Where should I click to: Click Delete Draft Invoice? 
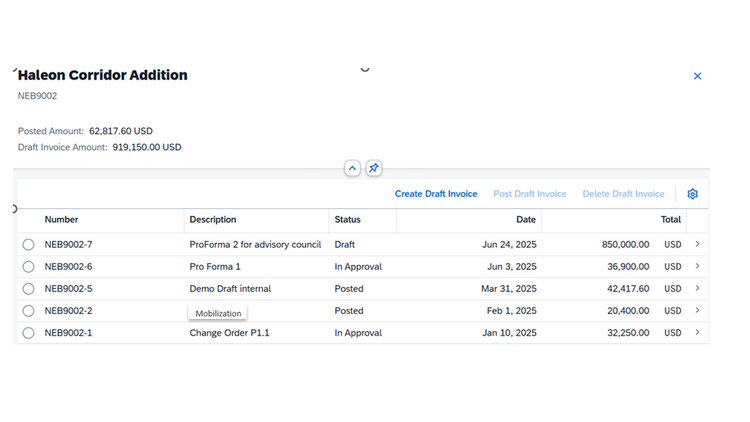(x=623, y=194)
